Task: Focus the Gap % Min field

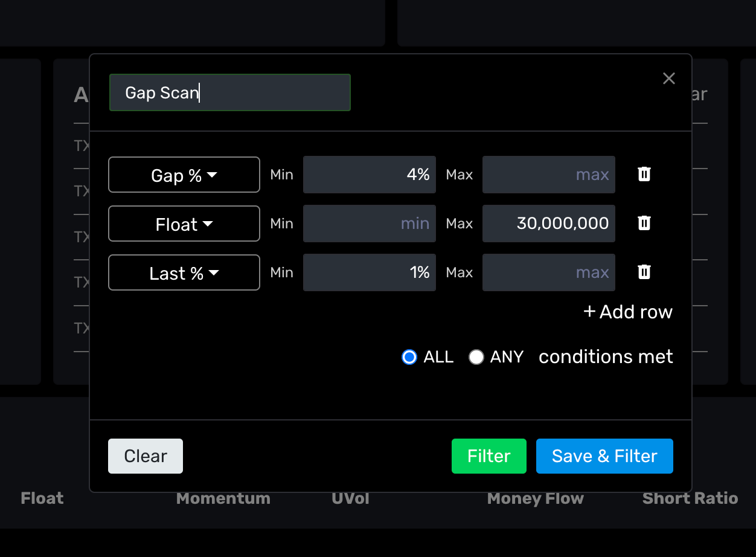Action: click(x=369, y=175)
